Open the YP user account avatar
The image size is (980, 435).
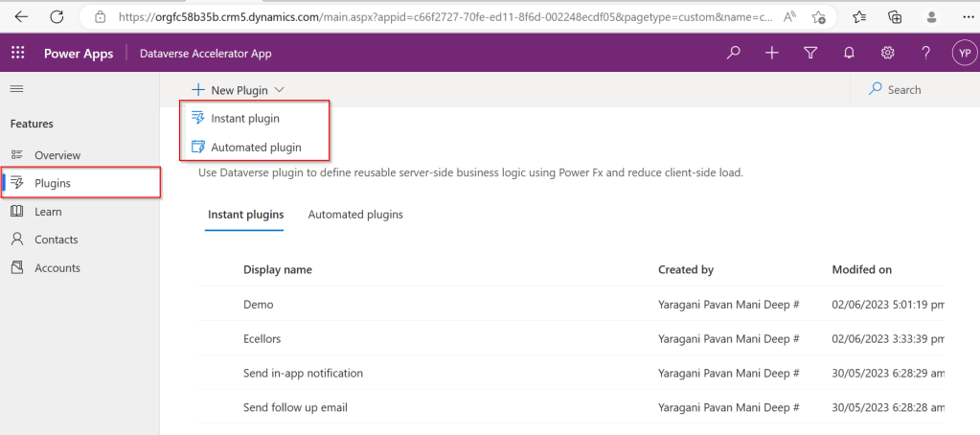[963, 53]
